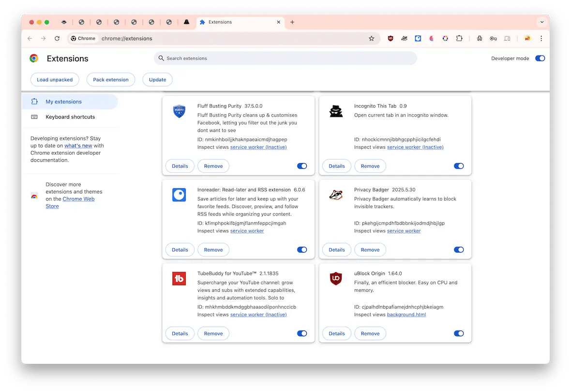Remove the Incognito This Tab extension
The width and height of the screenshot is (571, 392).
[370, 166]
